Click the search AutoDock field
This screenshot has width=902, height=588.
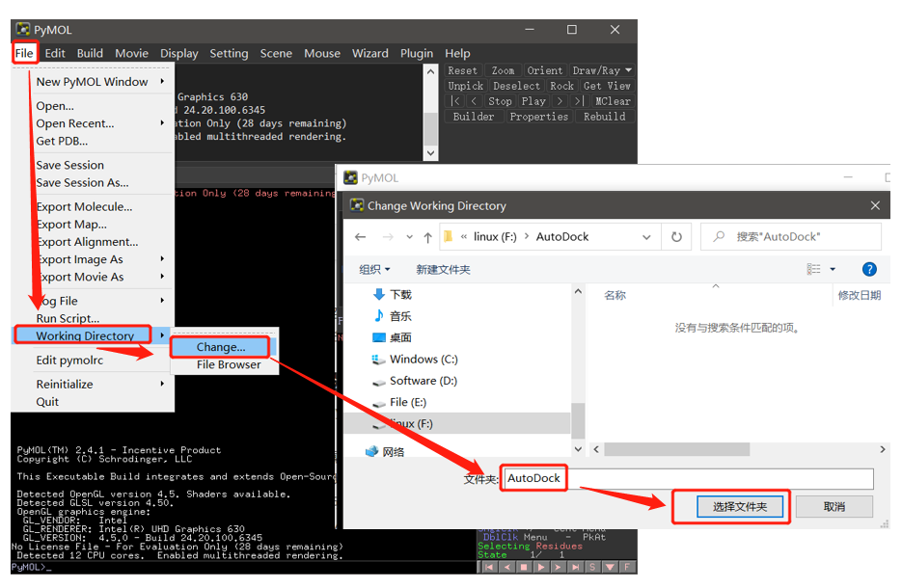(791, 237)
